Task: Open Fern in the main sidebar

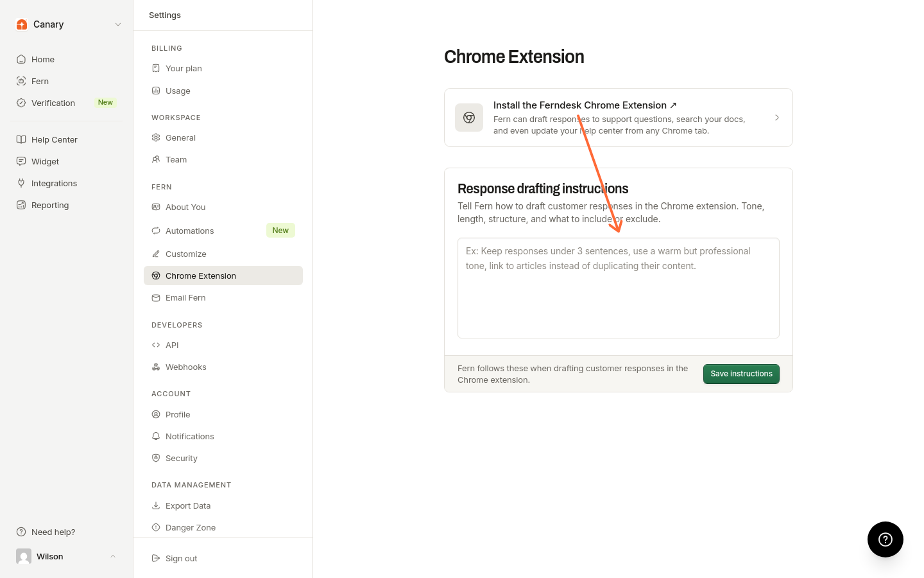Action: tap(66, 81)
